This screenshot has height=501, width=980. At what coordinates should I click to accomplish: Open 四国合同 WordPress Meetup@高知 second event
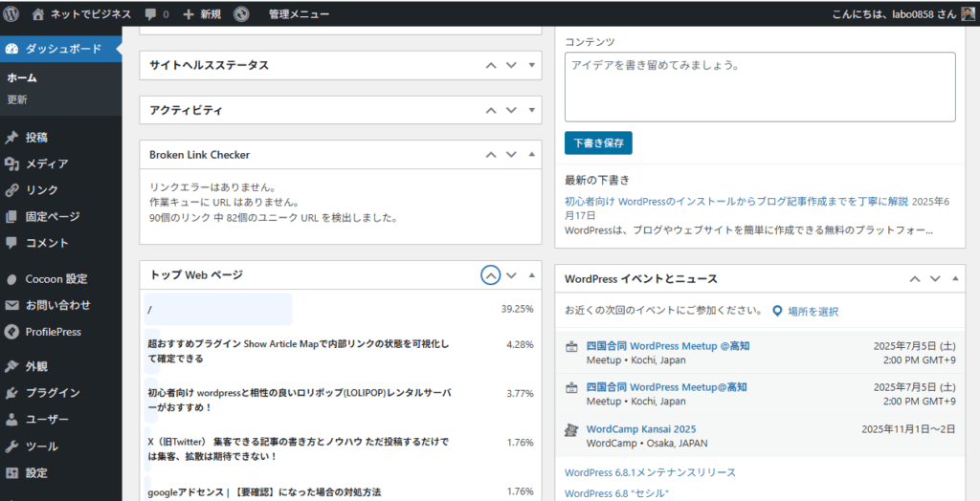point(666,387)
